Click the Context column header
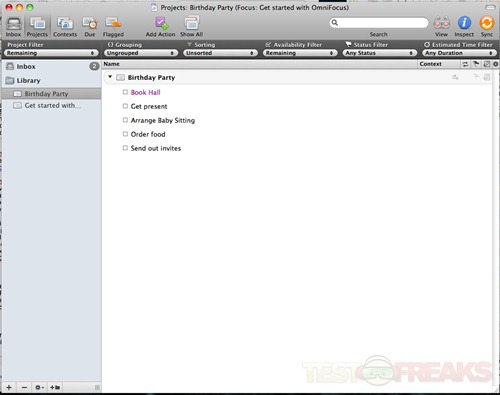Viewport: 500px width, 395px height. click(x=438, y=64)
